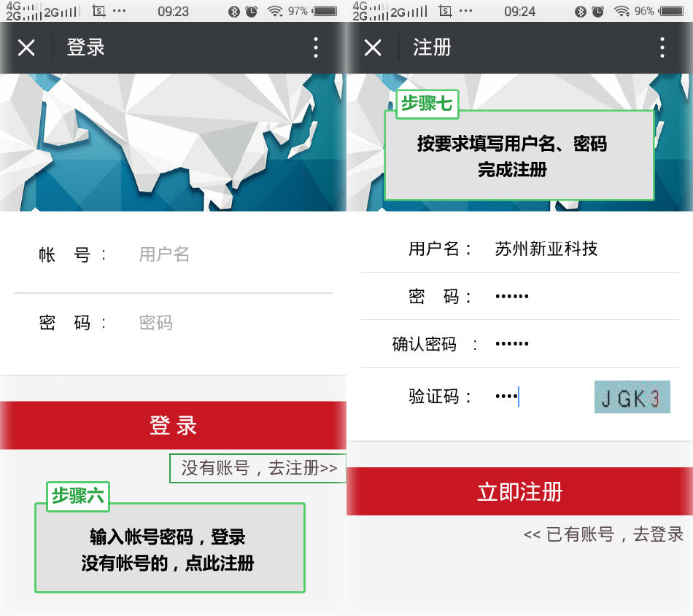Tap the 注册 page title text
This screenshot has width=693, height=616.
click(x=432, y=47)
